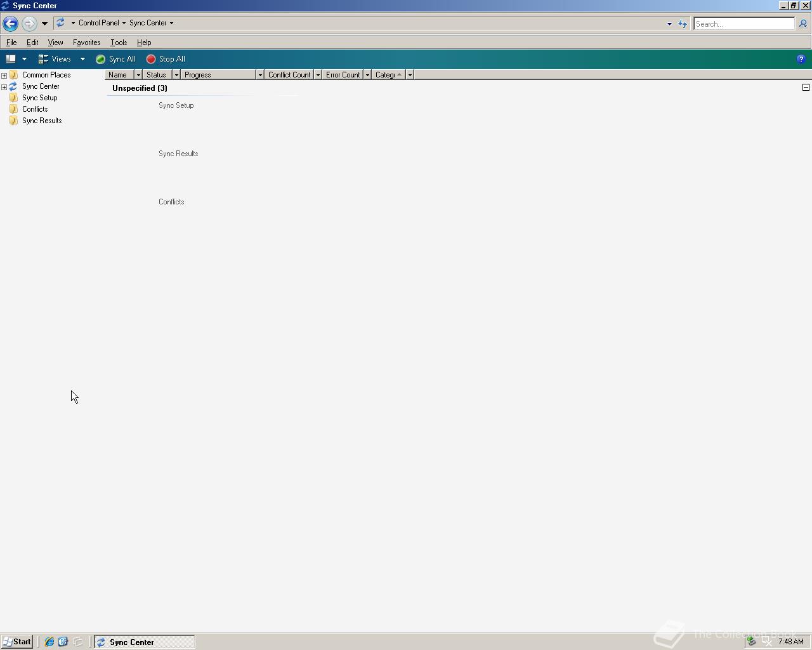This screenshot has width=812, height=650.
Task: Open the address bar history dropdown
Action: pos(669,24)
